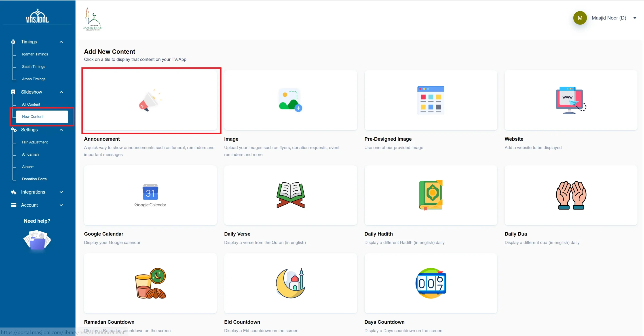Open the Need help folder illustration
The height and width of the screenshot is (336, 644).
[x=37, y=240]
